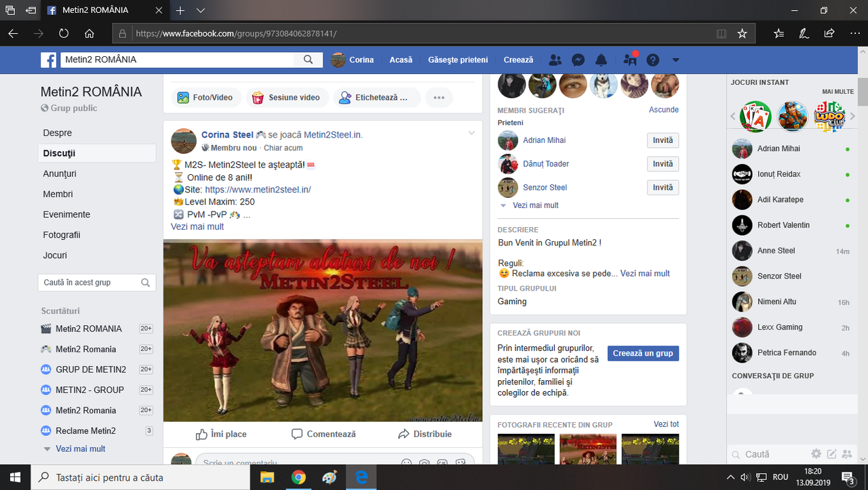Open more composer options ellipsis button
Viewport: 868px width, 490px height.
(x=439, y=98)
